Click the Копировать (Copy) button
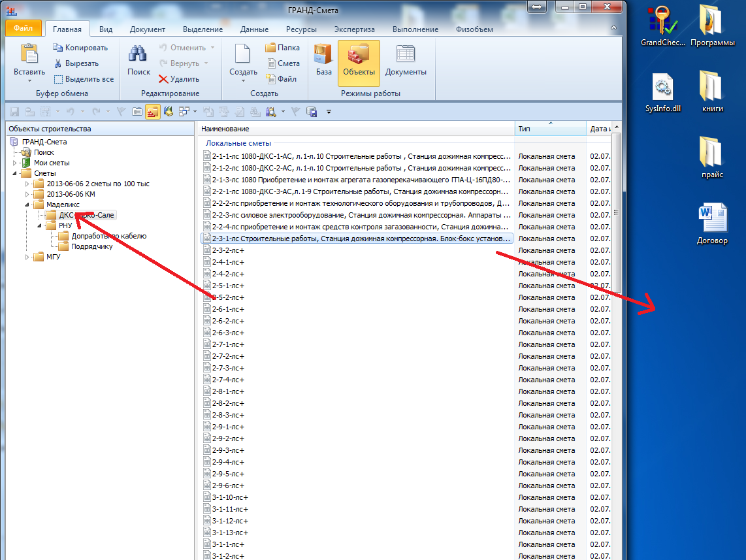The height and width of the screenshot is (560, 746). click(80, 48)
